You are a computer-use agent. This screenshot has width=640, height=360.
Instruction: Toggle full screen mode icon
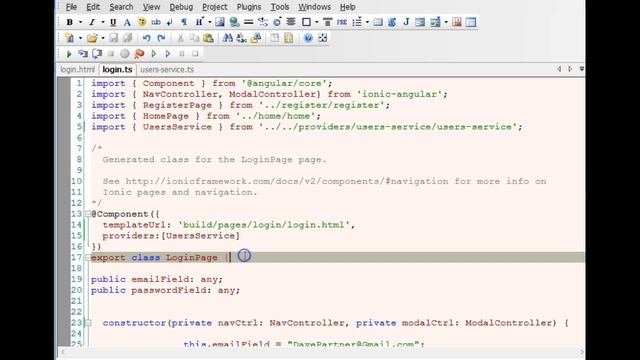(322, 38)
